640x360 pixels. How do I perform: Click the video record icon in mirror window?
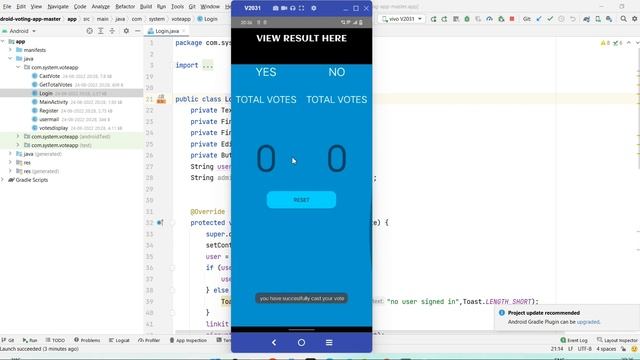coord(284,8)
